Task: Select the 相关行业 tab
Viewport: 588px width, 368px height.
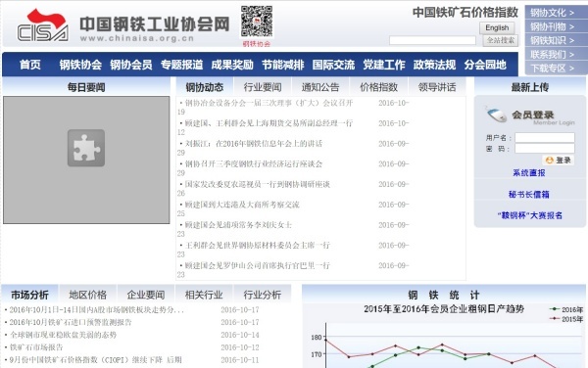Action: (204, 295)
